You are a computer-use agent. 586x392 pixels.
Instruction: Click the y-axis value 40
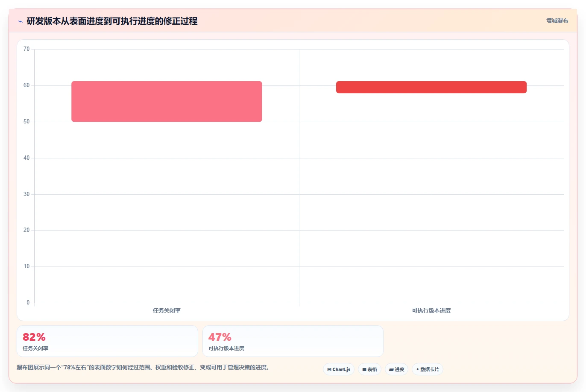[26, 158]
